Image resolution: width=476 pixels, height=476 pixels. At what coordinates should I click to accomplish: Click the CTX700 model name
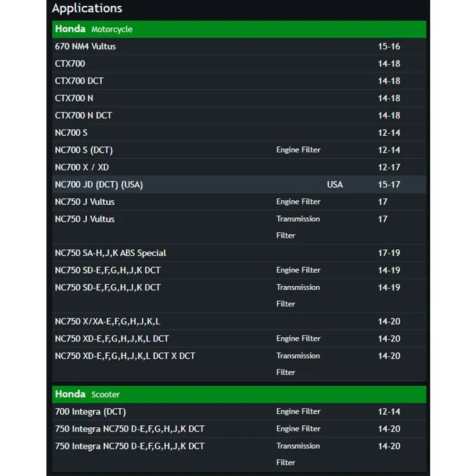coord(70,64)
